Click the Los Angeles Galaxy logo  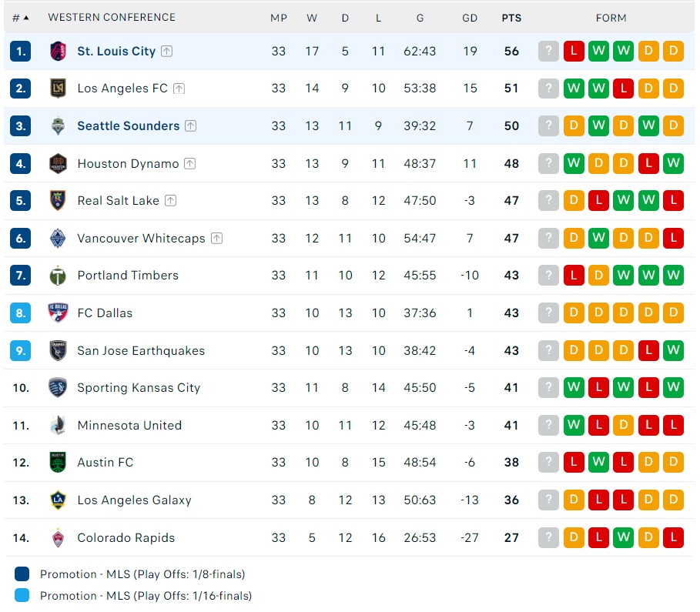(x=59, y=500)
